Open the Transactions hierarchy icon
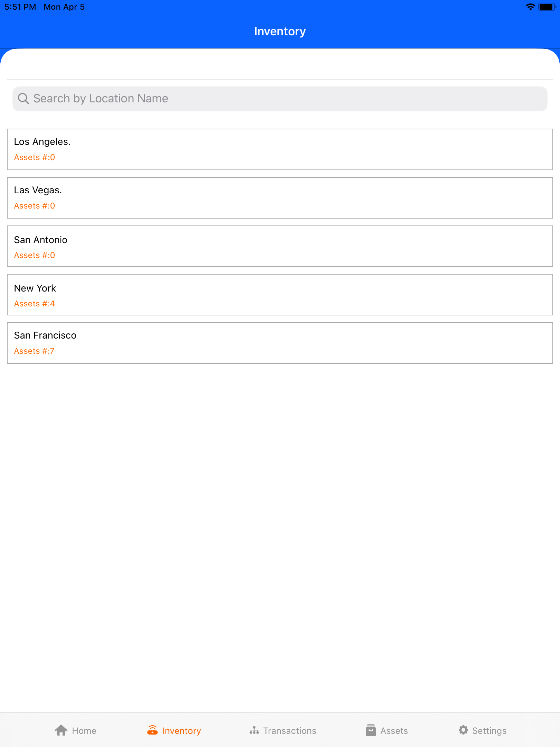This screenshot has width=560, height=747. (x=254, y=730)
